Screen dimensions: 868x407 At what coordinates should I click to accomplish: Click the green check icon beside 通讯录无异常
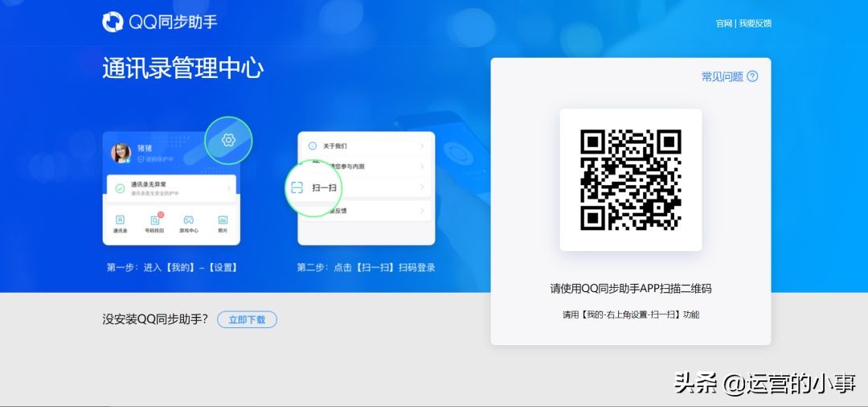pyautogui.click(x=120, y=188)
